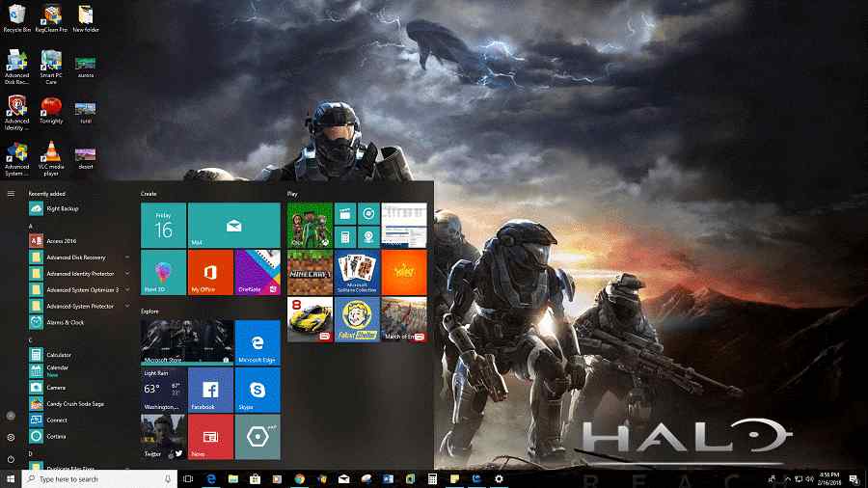Open the taskbar Settings gear
This screenshot has height=488, width=868.
499,479
